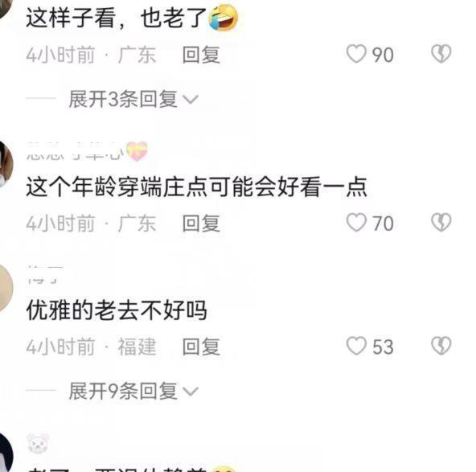This screenshot has width=476, height=472.
Task: Dislike the comment '这样子看，也老了'
Action: (x=441, y=54)
